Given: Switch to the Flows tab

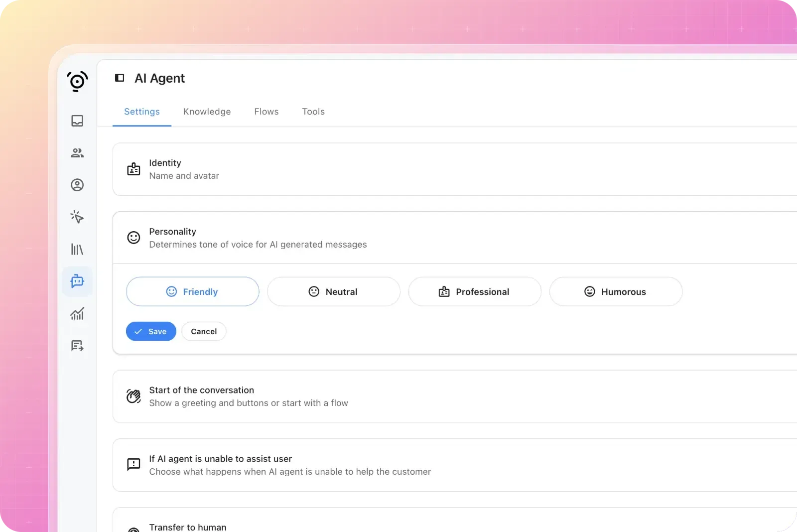Looking at the screenshot, I should coord(266,112).
